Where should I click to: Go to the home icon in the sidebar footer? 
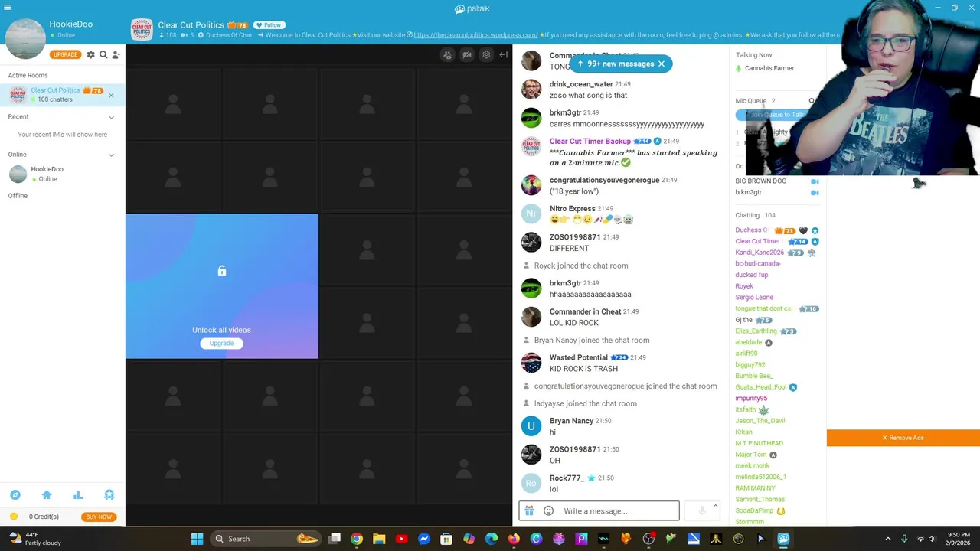(47, 495)
